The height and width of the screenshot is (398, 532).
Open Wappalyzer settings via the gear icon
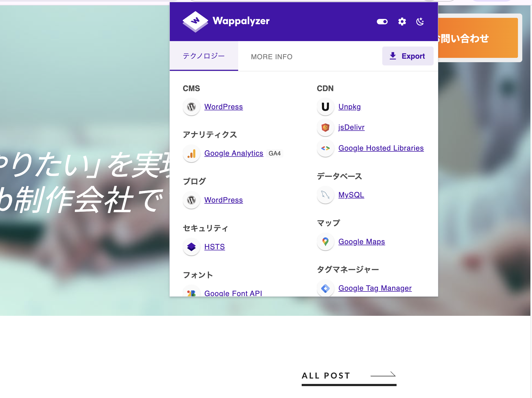(x=402, y=21)
